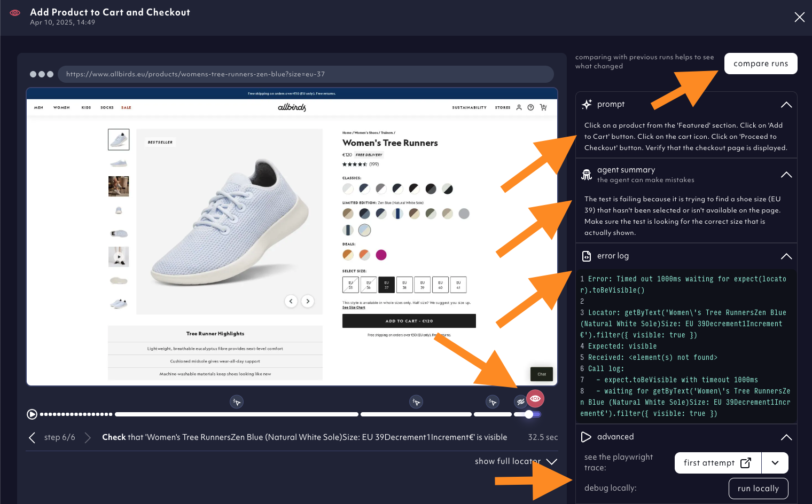Select size EU 36 in the preview

(369, 285)
